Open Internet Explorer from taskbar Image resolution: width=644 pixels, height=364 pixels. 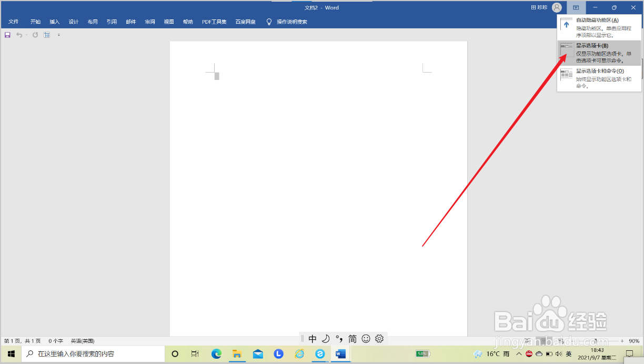[x=299, y=354]
